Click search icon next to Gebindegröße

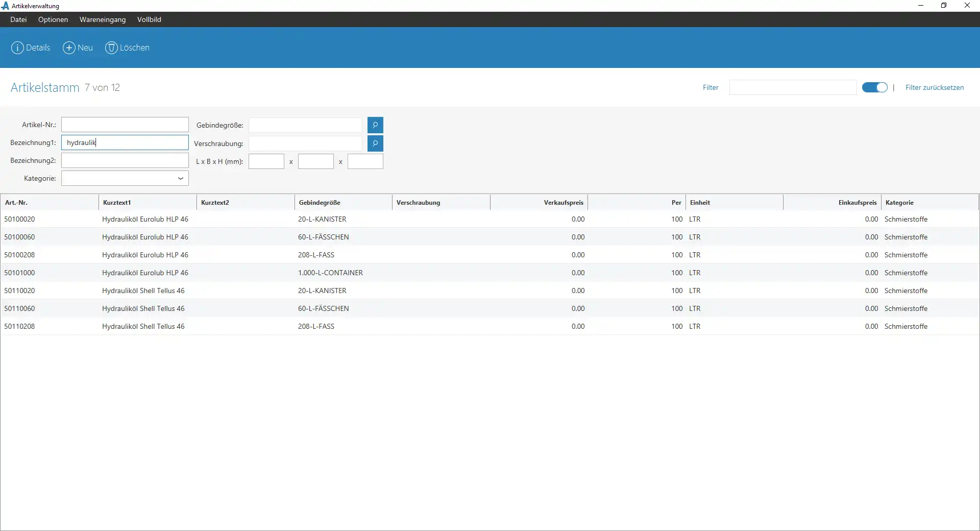pos(375,125)
